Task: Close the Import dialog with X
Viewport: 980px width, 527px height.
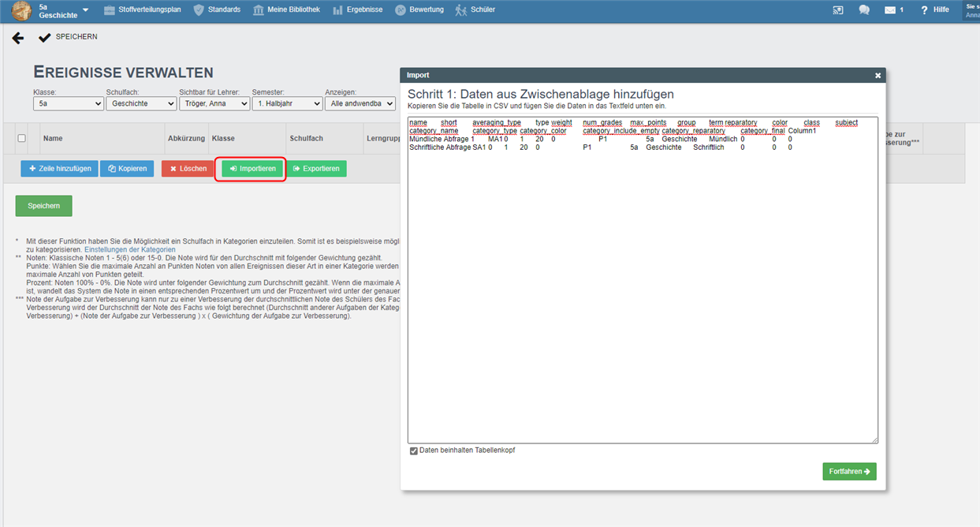Action: coord(878,76)
